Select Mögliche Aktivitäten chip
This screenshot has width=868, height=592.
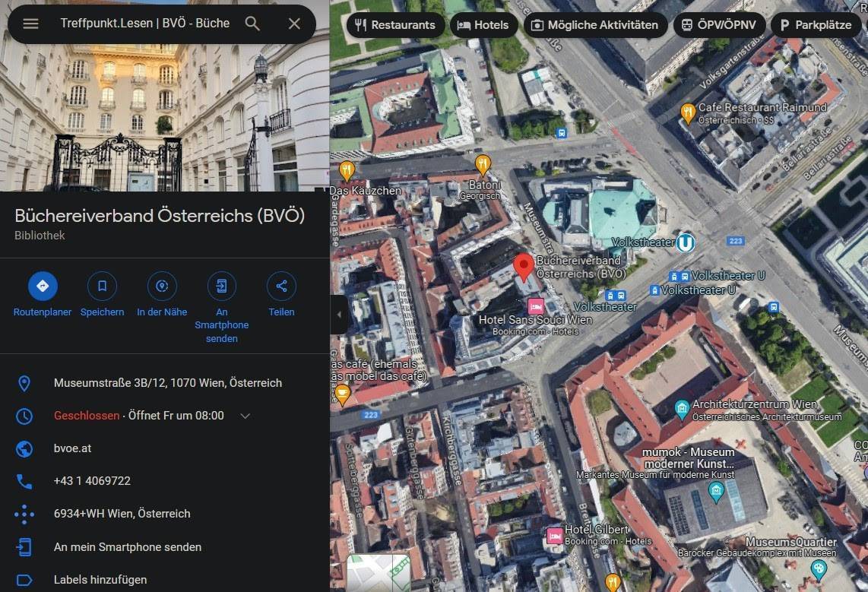click(x=595, y=25)
